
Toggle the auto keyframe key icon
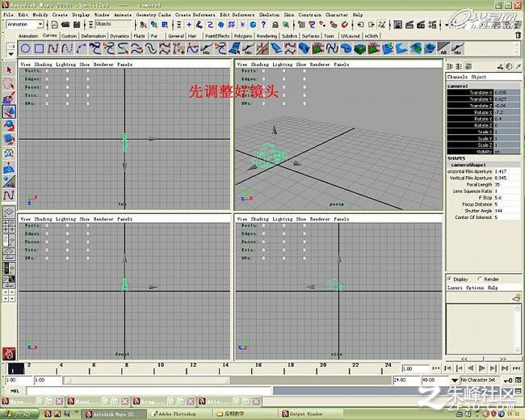pos(508,380)
